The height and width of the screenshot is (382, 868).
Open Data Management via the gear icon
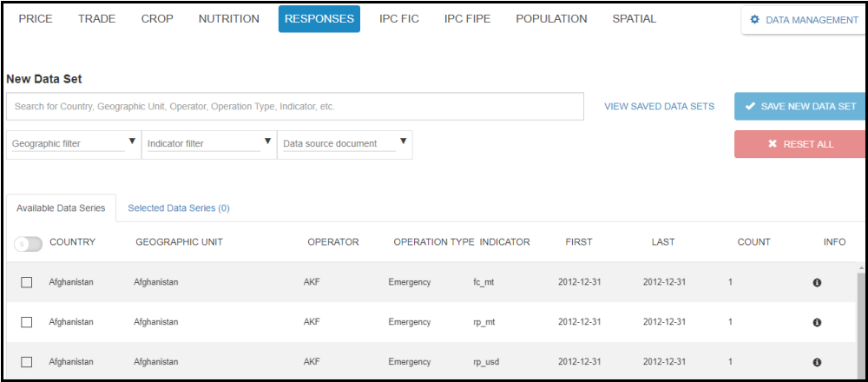coord(754,20)
